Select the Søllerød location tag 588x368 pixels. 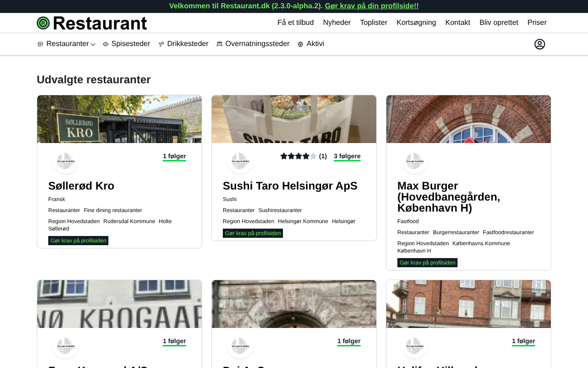[59, 229]
